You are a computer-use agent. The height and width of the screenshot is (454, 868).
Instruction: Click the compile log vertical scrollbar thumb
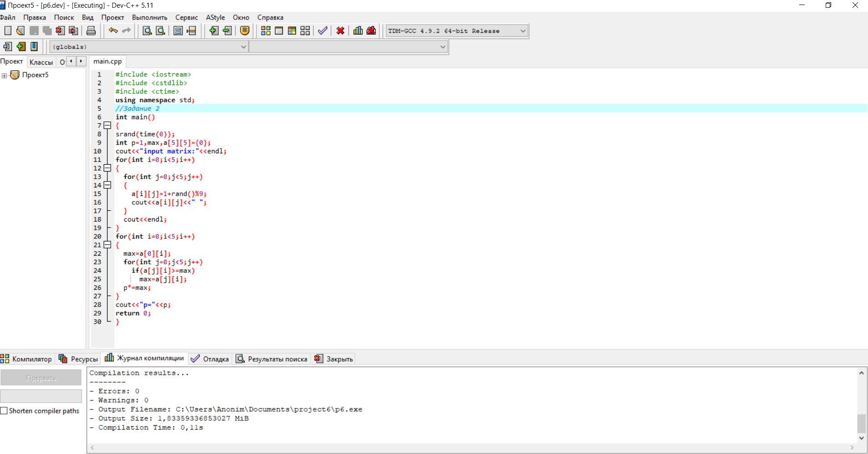(x=861, y=424)
